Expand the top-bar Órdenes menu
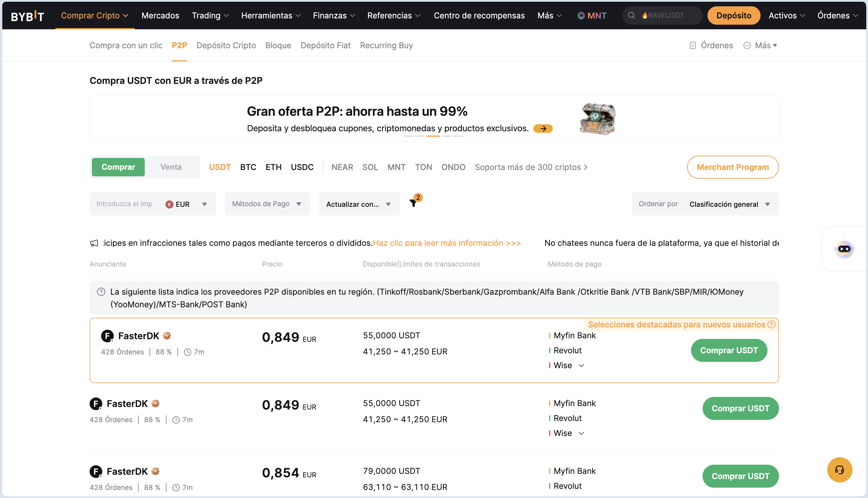 click(838, 16)
